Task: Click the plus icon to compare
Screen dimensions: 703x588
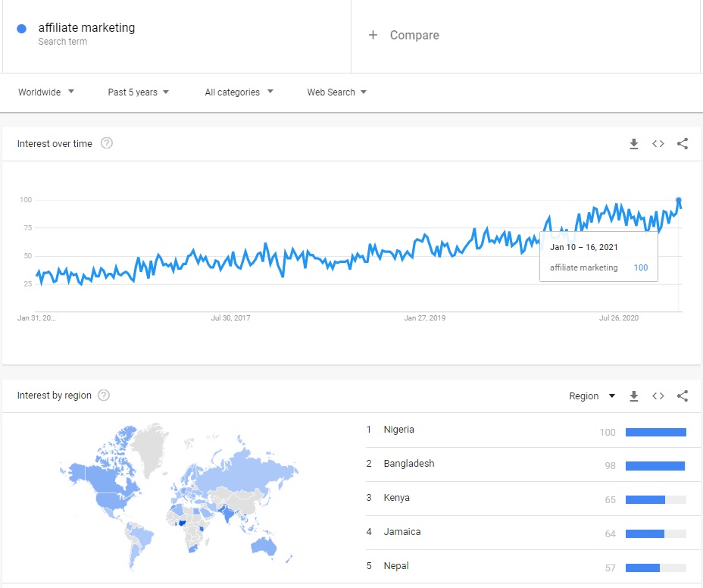Action: 373,35
